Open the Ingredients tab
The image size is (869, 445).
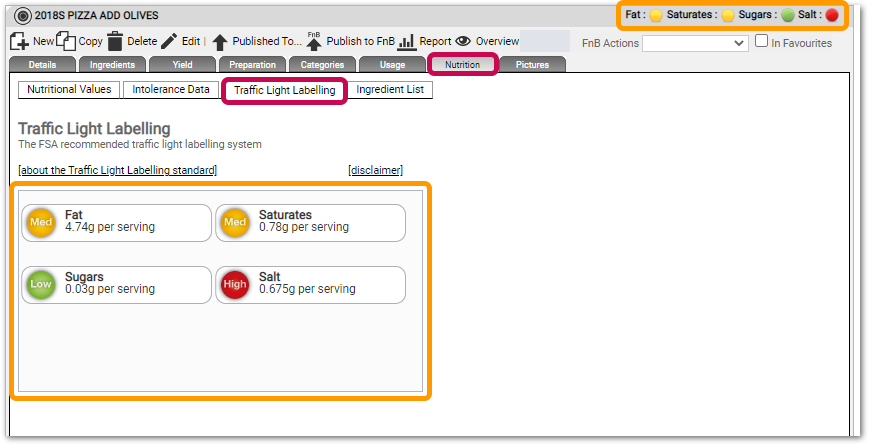(x=113, y=65)
